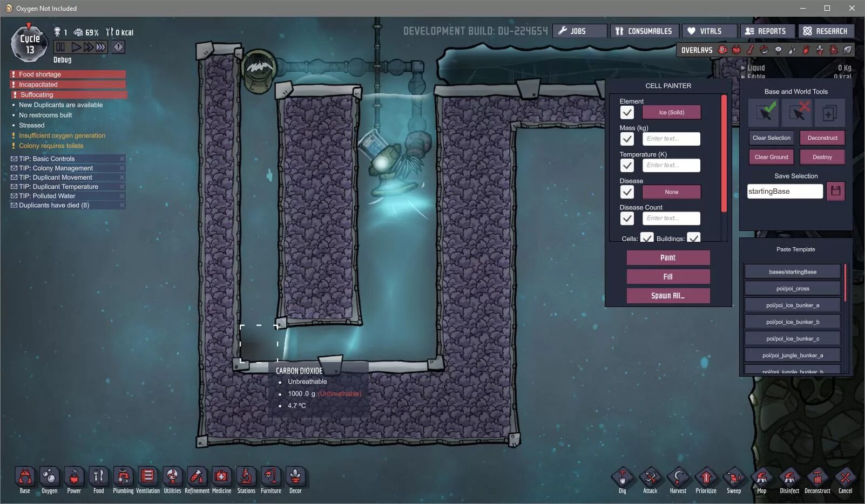
Task: Open the Ice (Solid) element dropdown
Action: [671, 112]
